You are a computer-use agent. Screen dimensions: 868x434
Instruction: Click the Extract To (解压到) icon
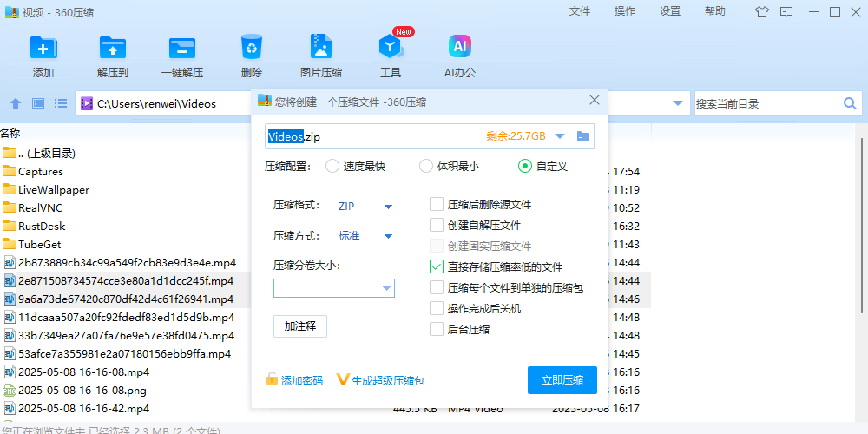click(113, 48)
